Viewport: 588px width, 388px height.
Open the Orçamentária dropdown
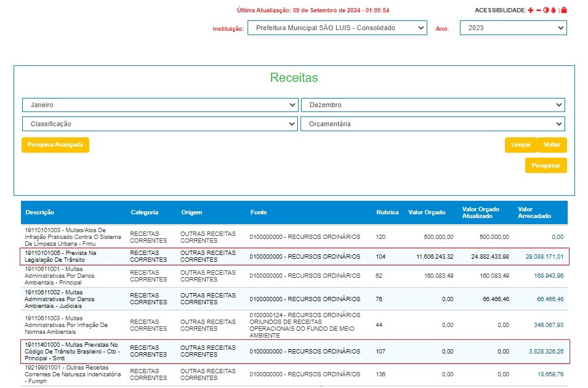(432, 124)
